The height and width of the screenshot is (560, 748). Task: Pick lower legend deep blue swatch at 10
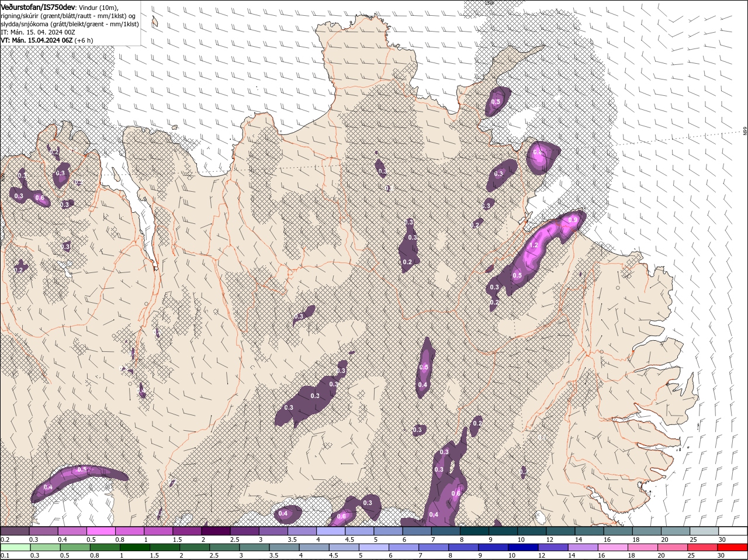pos(523,547)
